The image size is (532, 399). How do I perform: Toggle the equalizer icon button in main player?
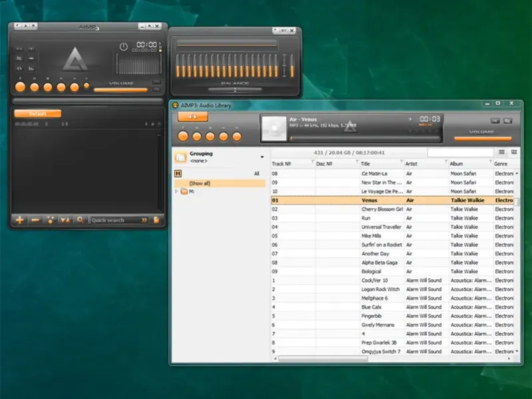[x=31, y=68]
